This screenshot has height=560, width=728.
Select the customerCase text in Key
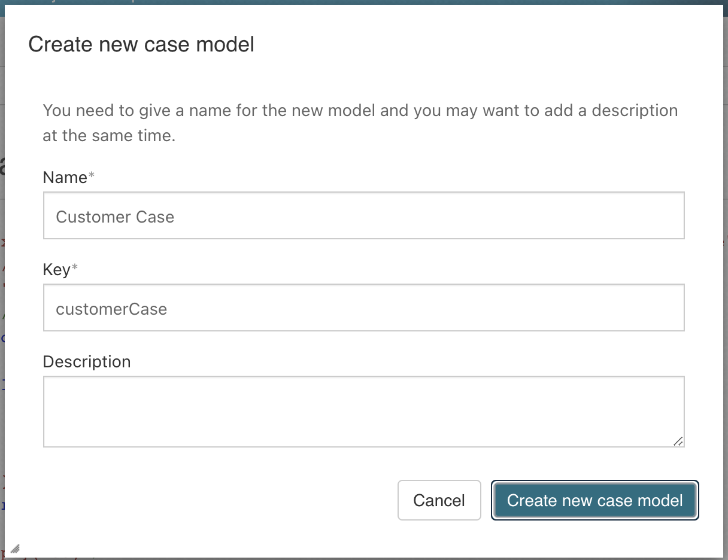pos(111,309)
